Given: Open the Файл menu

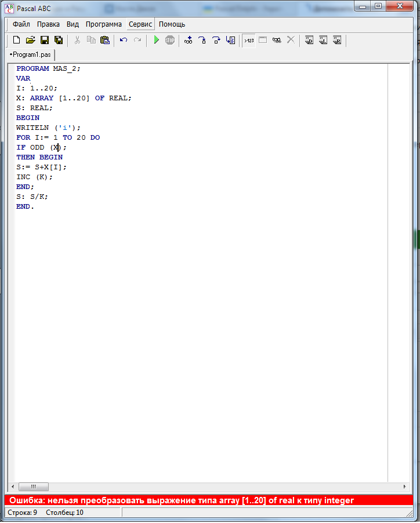Looking at the screenshot, I should click(21, 24).
